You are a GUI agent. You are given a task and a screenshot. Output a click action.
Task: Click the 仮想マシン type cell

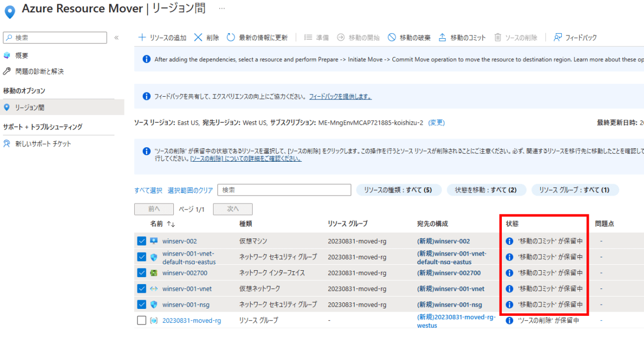pyautogui.click(x=253, y=241)
